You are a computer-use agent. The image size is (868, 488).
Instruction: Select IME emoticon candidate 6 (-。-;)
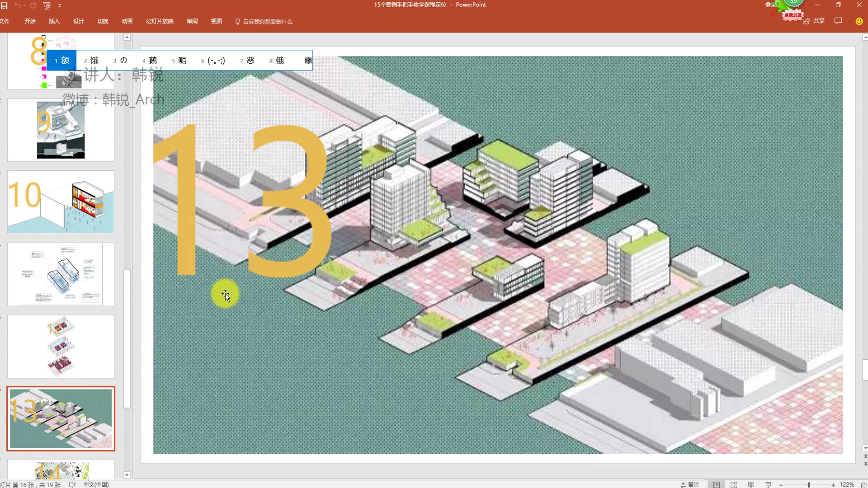[213, 61]
